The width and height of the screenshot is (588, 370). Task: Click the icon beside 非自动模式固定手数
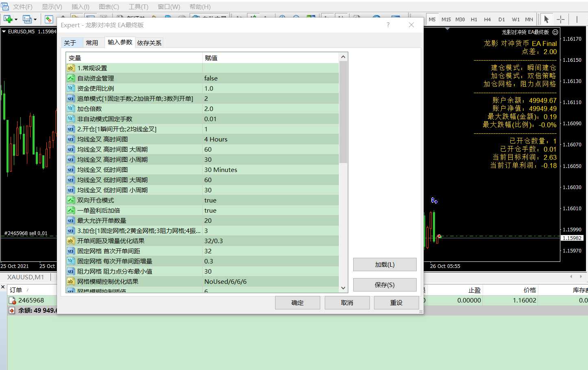(71, 119)
